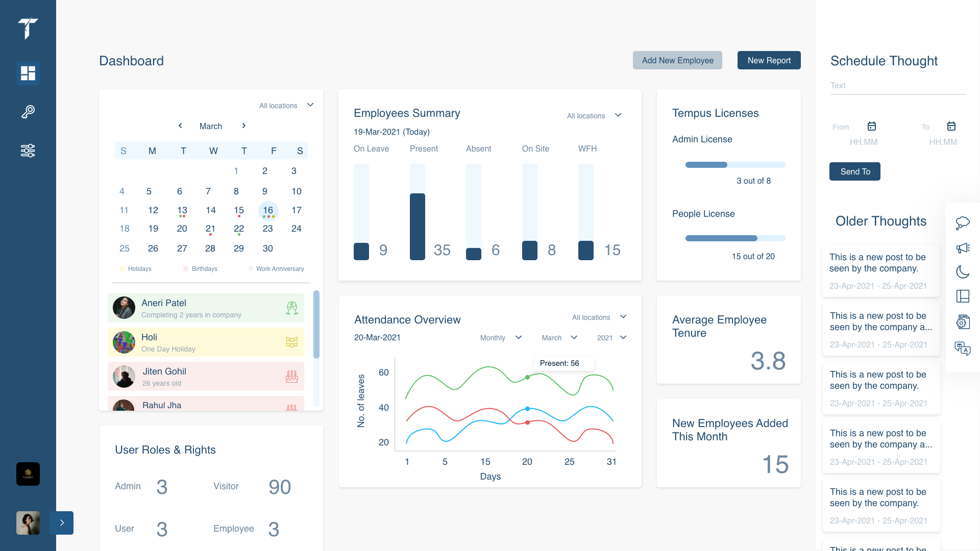
Task: Click the calendar icon next to the From field
Action: (x=871, y=126)
